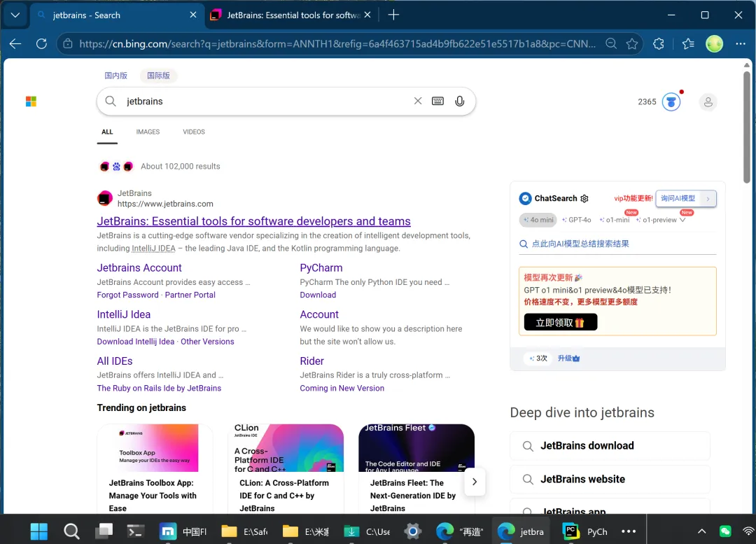The height and width of the screenshot is (544, 756).
Task: Switch to the VIDEOS results tab
Action: pos(194,132)
